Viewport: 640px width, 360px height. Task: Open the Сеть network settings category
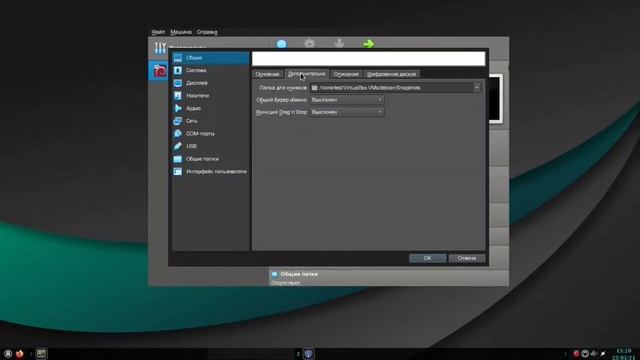[x=210, y=121]
